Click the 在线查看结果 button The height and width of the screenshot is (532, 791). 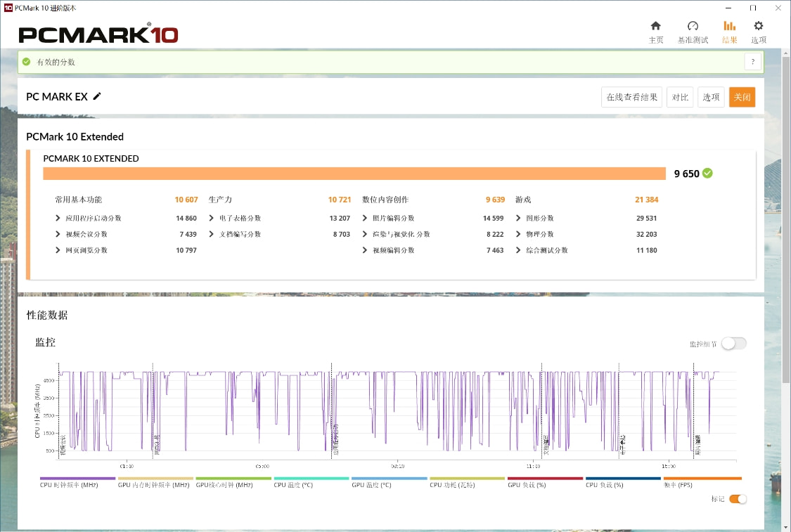[x=631, y=97]
